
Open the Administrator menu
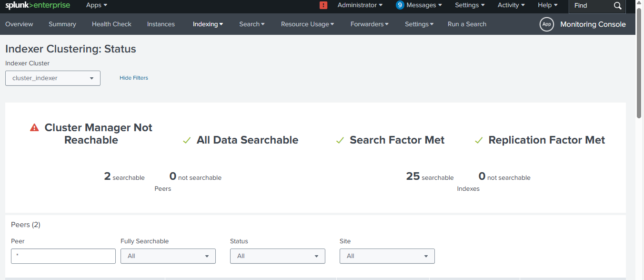pos(360,5)
